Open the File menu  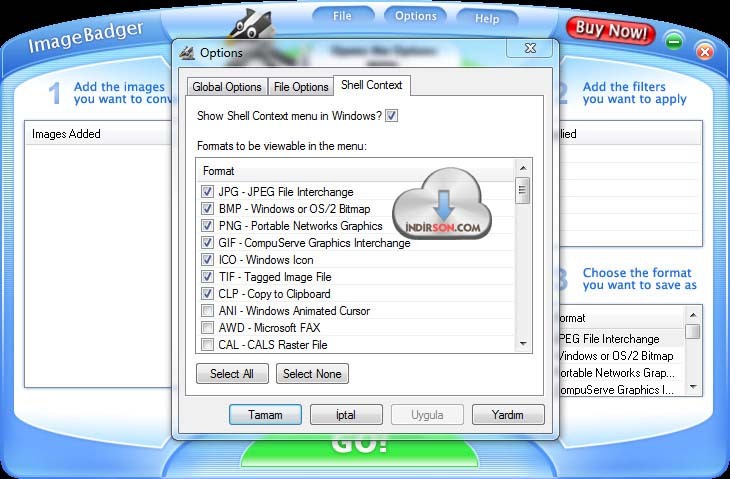pos(342,16)
